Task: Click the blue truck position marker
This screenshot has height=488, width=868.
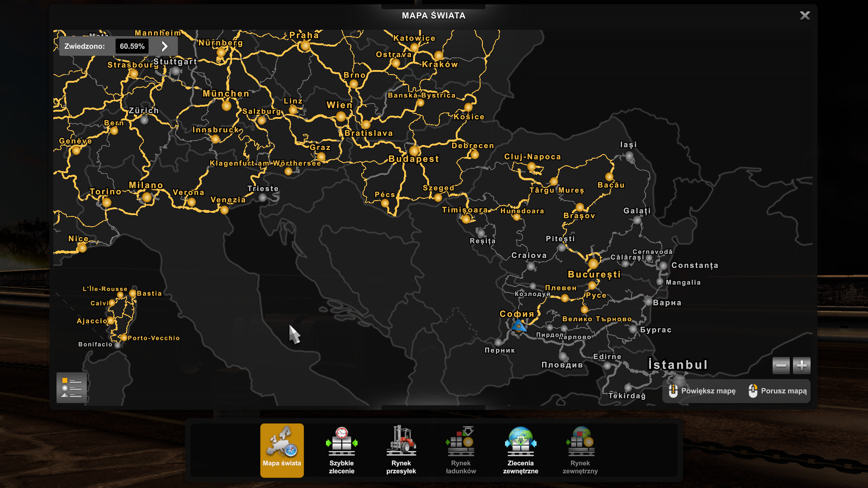Action: coord(519,326)
